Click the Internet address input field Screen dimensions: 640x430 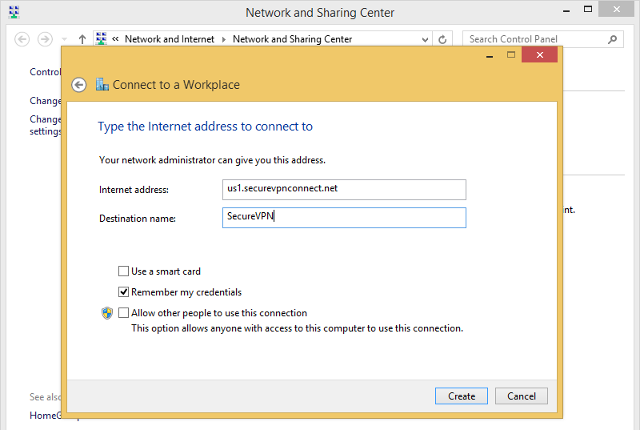tap(344, 189)
